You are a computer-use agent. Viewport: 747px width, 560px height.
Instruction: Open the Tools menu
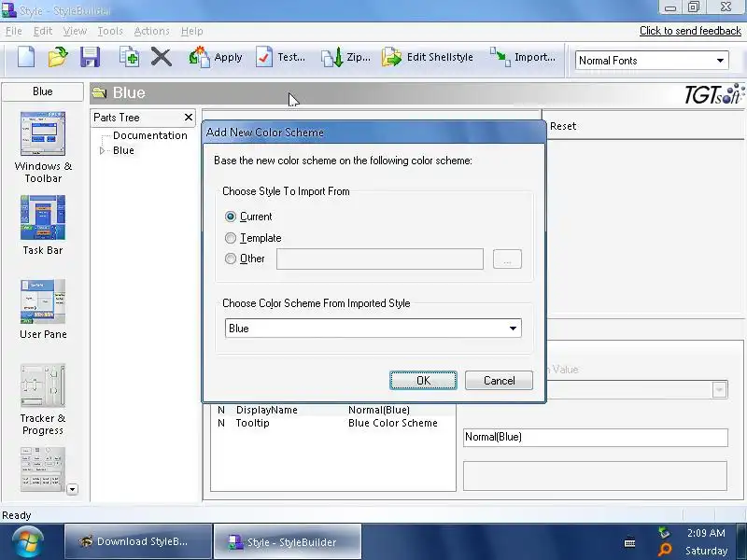(110, 31)
